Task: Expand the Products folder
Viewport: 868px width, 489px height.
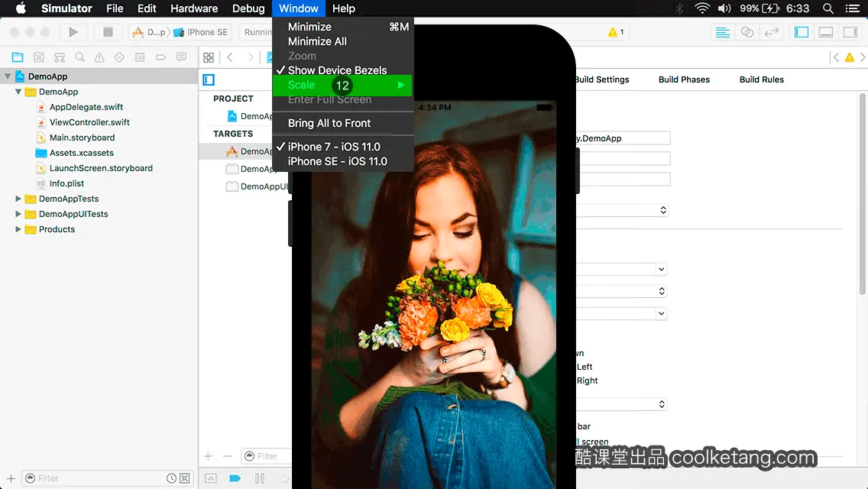Action: (18, 228)
